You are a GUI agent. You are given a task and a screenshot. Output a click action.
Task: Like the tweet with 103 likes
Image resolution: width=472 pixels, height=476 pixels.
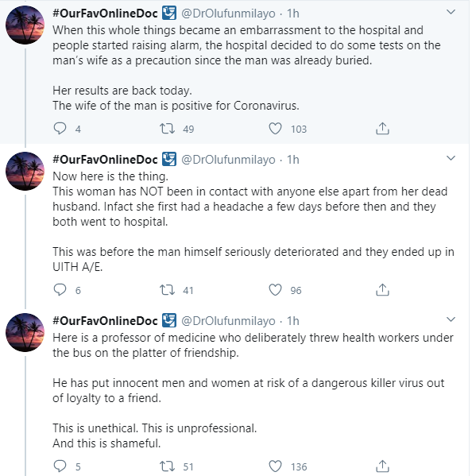coord(275,129)
